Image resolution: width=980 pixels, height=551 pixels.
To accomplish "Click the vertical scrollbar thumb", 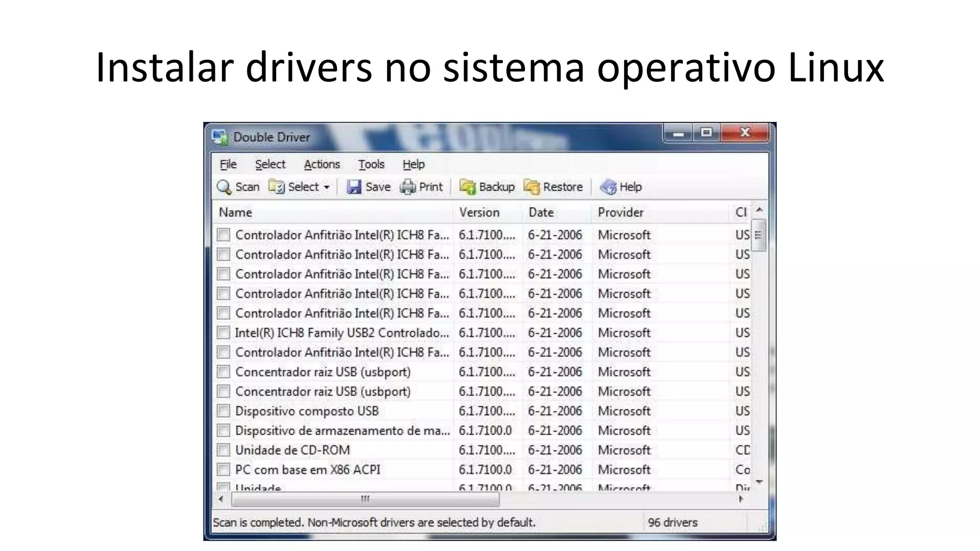I will [759, 235].
